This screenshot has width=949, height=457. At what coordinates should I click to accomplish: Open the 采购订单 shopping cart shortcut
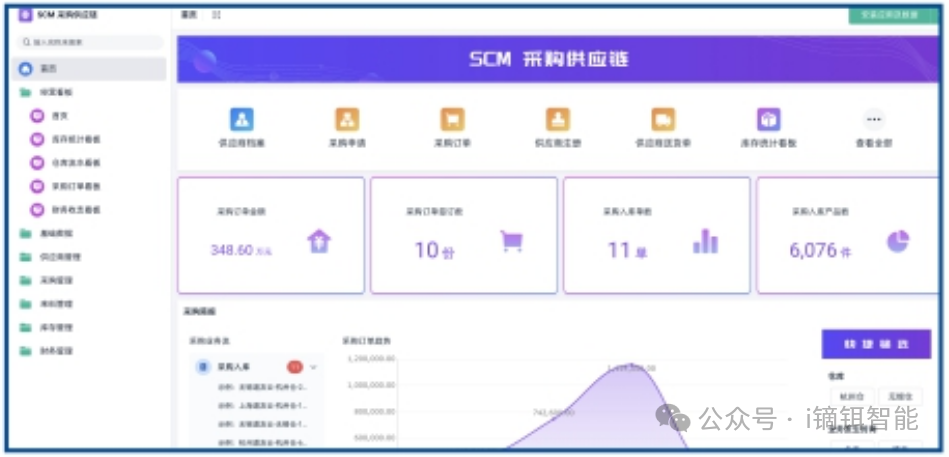tap(452, 120)
